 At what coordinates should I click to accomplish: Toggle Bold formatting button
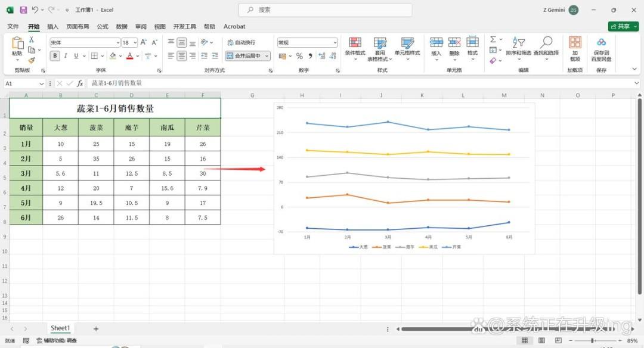[55, 56]
